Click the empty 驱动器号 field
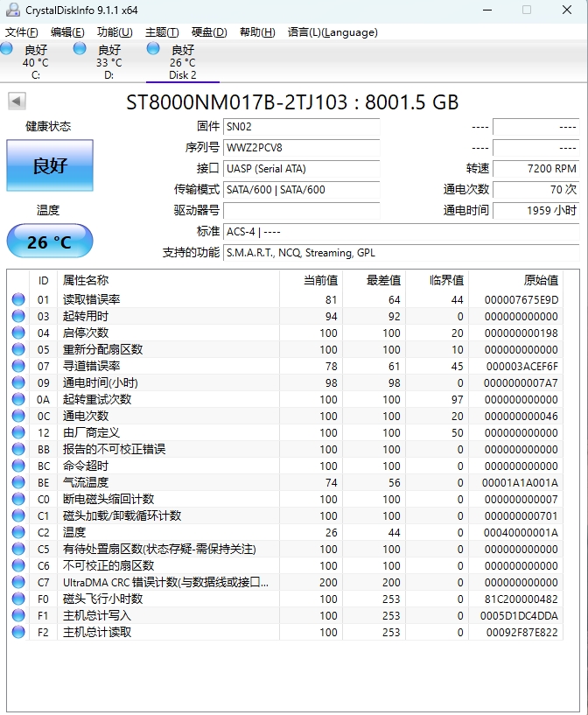This screenshot has width=588, height=715. tap(301, 211)
